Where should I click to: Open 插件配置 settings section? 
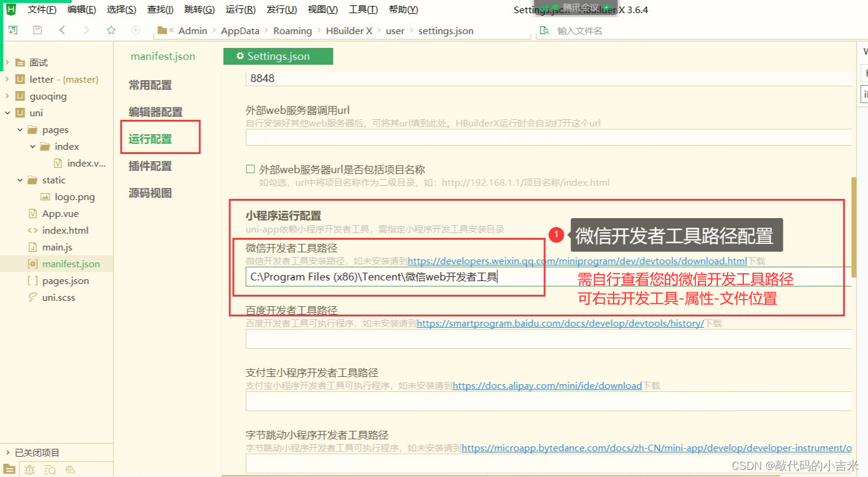(151, 166)
